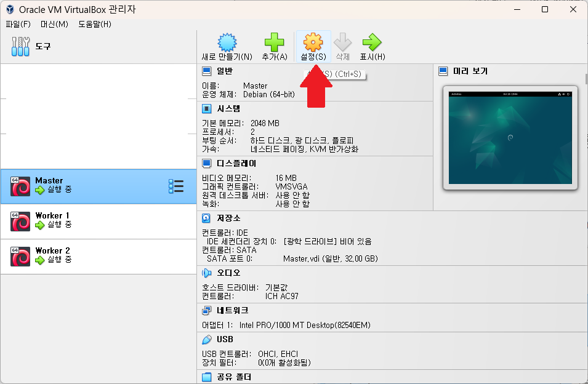Click the 저장소 disk icon

(207, 218)
